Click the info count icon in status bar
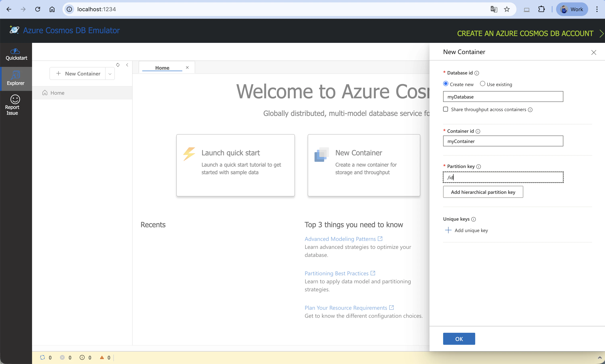The image size is (605, 364). [82, 357]
